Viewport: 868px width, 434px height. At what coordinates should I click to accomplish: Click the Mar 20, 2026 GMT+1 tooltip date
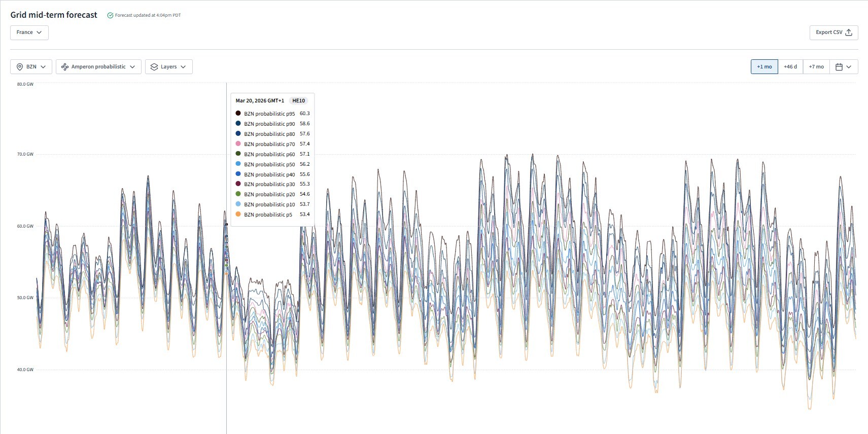(x=260, y=101)
